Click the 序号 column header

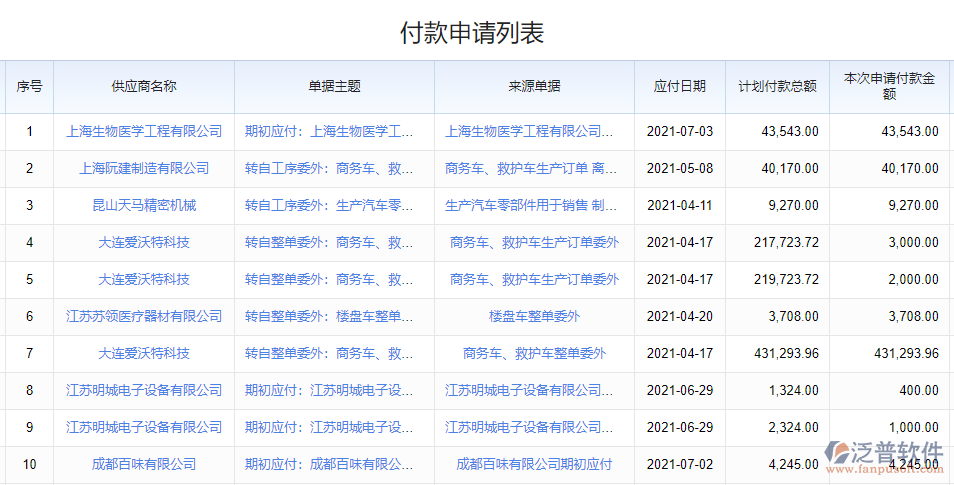(x=29, y=86)
